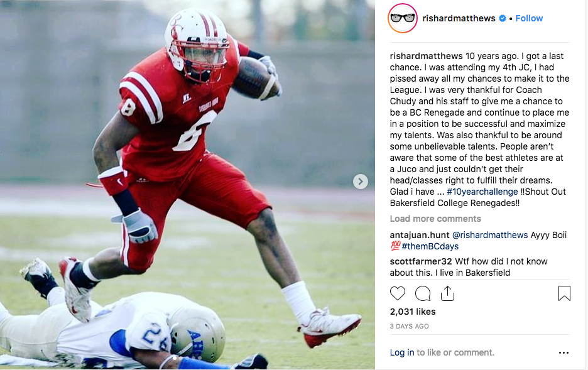Open the three-dot more options menu

pyautogui.click(x=563, y=353)
